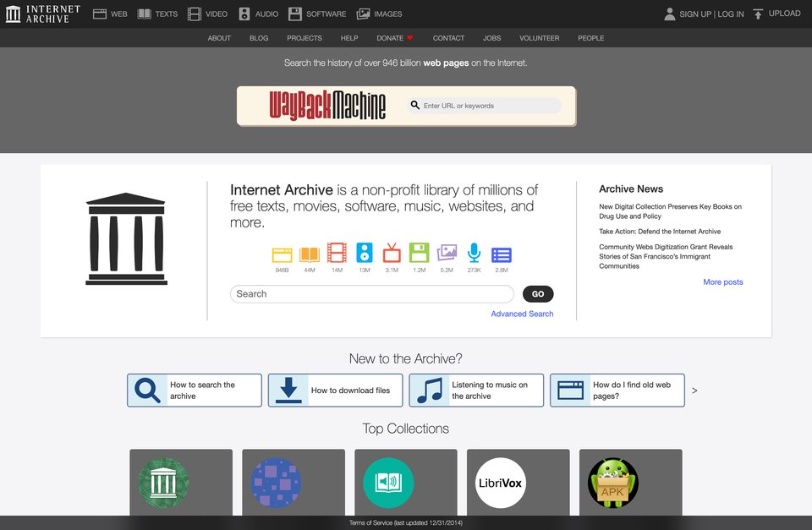Click the magnifier icon in Wayback search
The width and height of the screenshot is (812, 530).
click(x=414, y=105)
